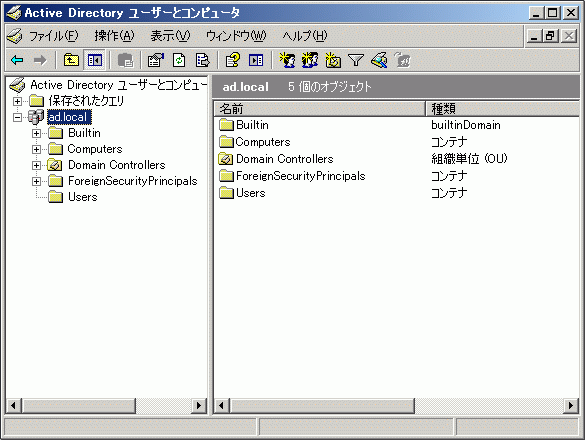
Task: Go up one level with folder icon
Action: click(71, 60)
